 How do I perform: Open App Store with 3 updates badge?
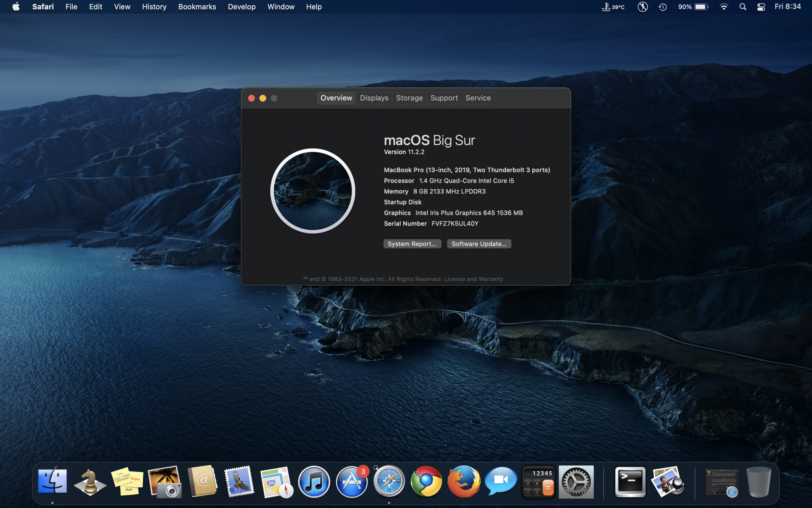tap(352, 482)
